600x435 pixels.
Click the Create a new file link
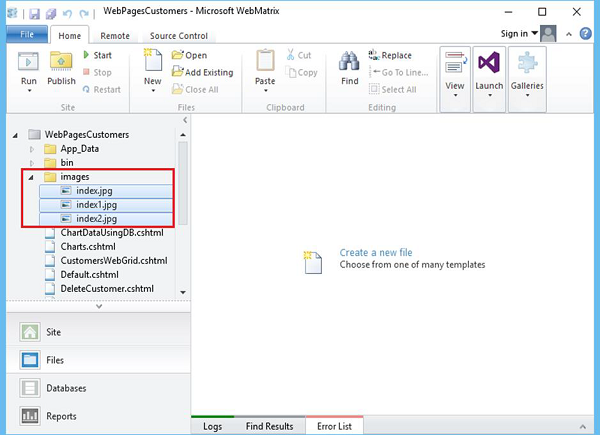coord(375,253)
